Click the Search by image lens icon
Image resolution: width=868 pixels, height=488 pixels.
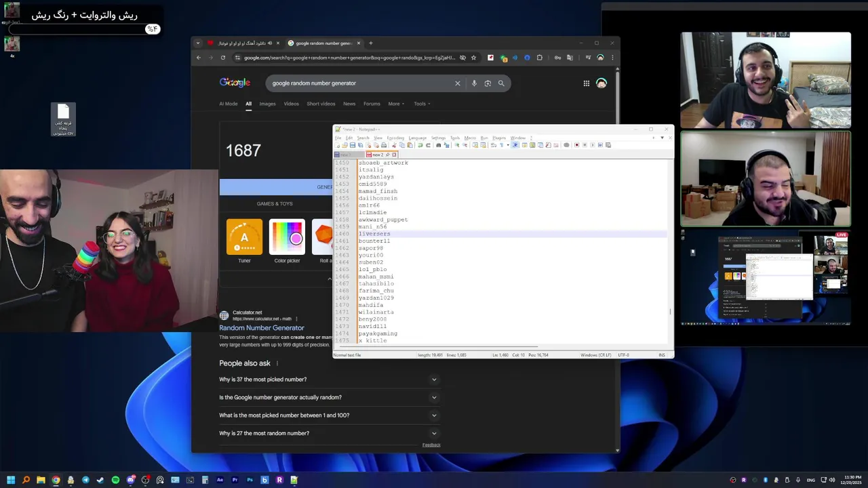click(488, 83)
